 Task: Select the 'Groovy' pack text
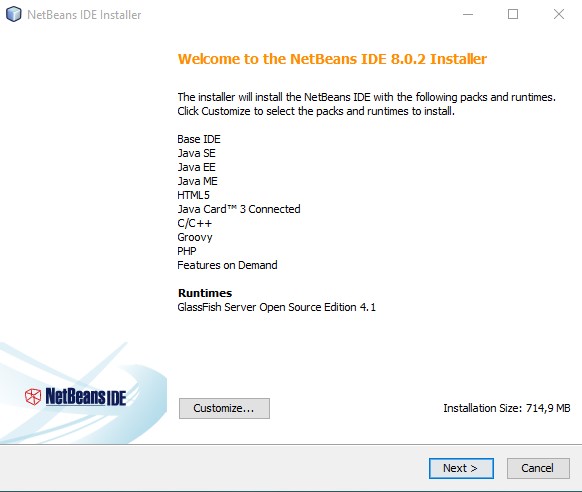pyautogui.click(x=195, y=237)
